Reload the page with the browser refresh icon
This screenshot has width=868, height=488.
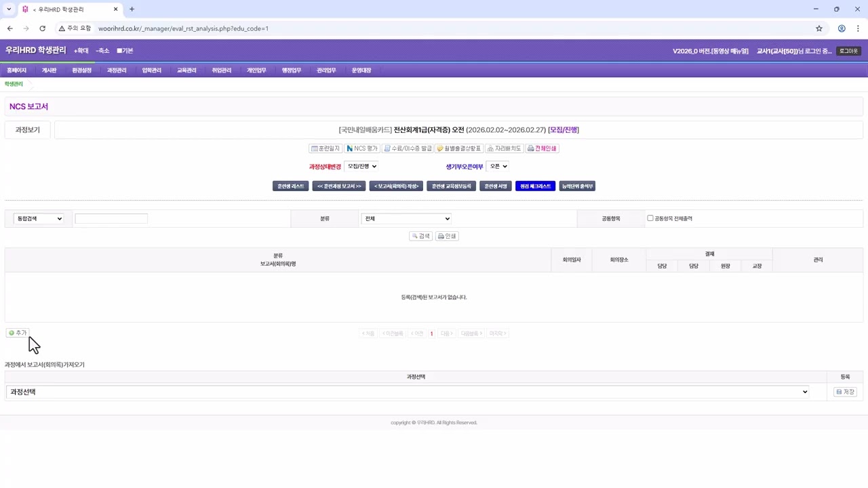(x=42, y=28)
